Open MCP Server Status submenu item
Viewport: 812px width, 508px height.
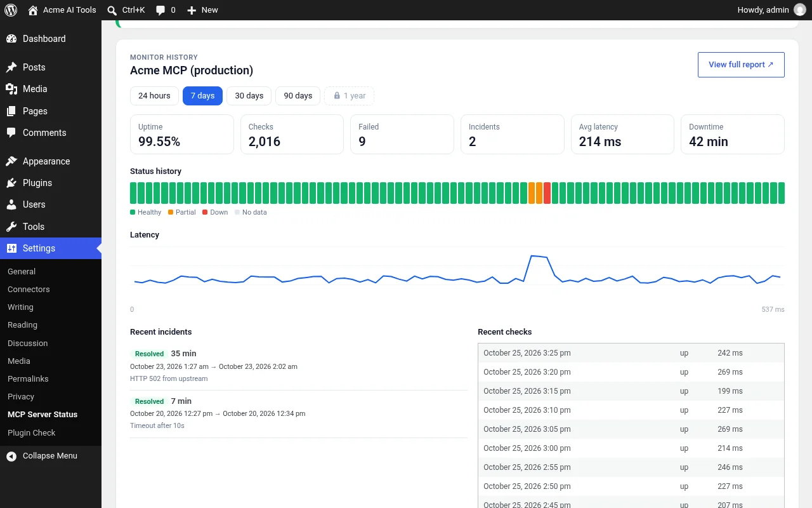pyautogui.click(x=51, y=414)
